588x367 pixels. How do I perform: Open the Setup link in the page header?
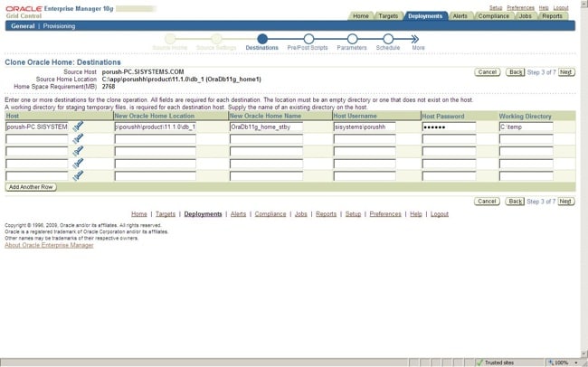pyautogui.click(x=496, y=8)
